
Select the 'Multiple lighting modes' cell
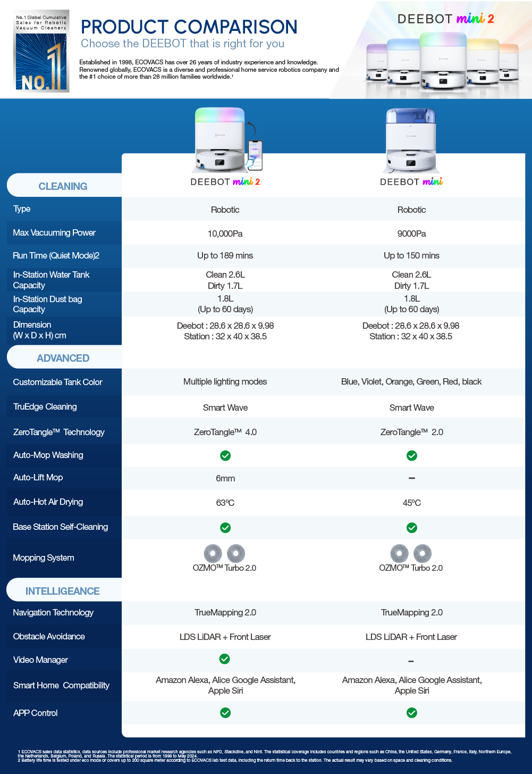point(225,381)
